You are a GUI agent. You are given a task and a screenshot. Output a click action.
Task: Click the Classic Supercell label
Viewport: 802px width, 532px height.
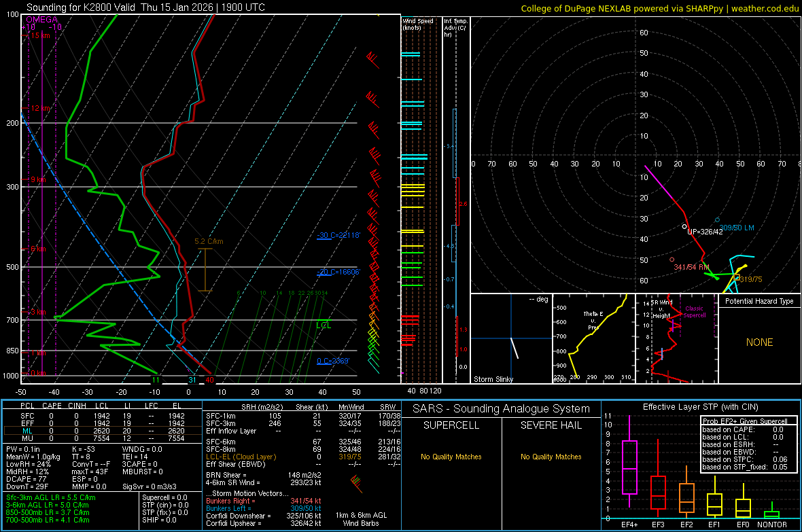point(694,312)
